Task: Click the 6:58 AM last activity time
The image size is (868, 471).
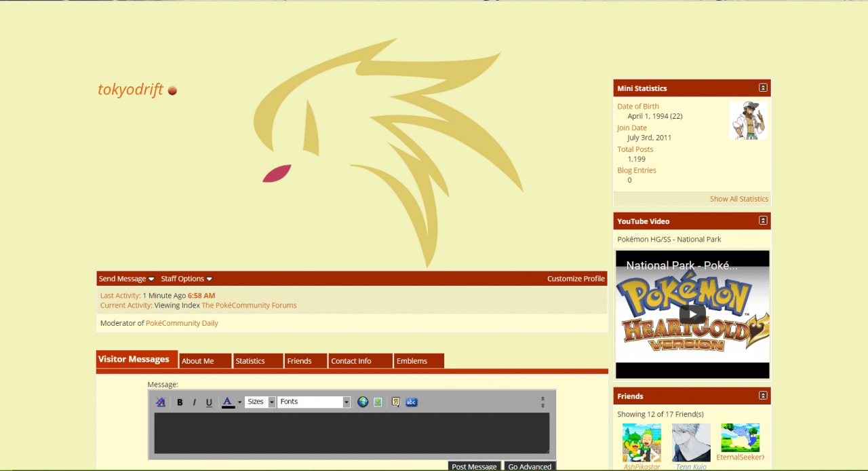Action: pos(201,296)
